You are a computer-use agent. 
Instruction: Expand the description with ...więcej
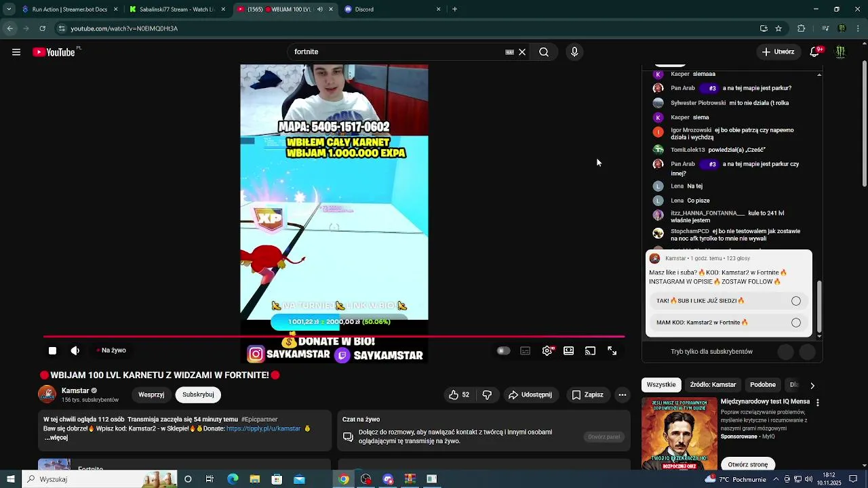click(57, 438)
